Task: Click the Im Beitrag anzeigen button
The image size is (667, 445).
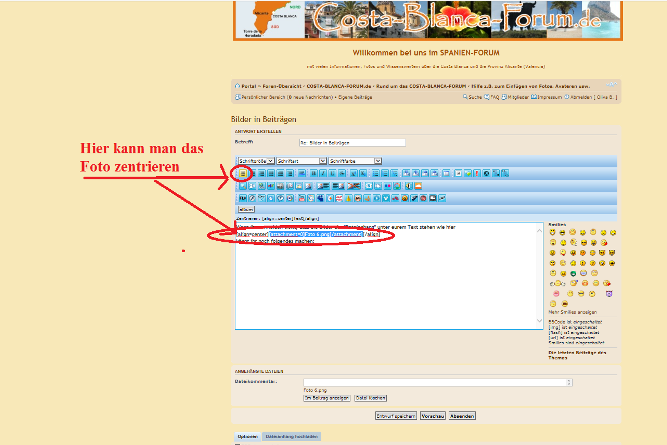Action: tap(325, 397)
